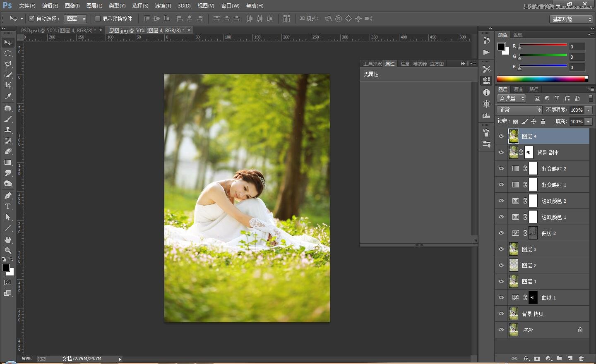The height and width of the screenshot is (364, 596).
Task: Toggle the Auto-Select (自动选择) checkbox
Action: click(x=31, y=19)
